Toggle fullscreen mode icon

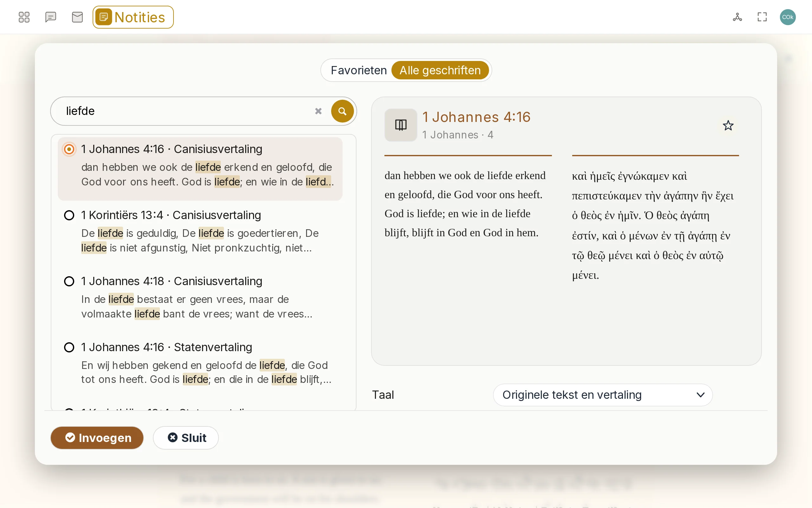tap(762, 17)
